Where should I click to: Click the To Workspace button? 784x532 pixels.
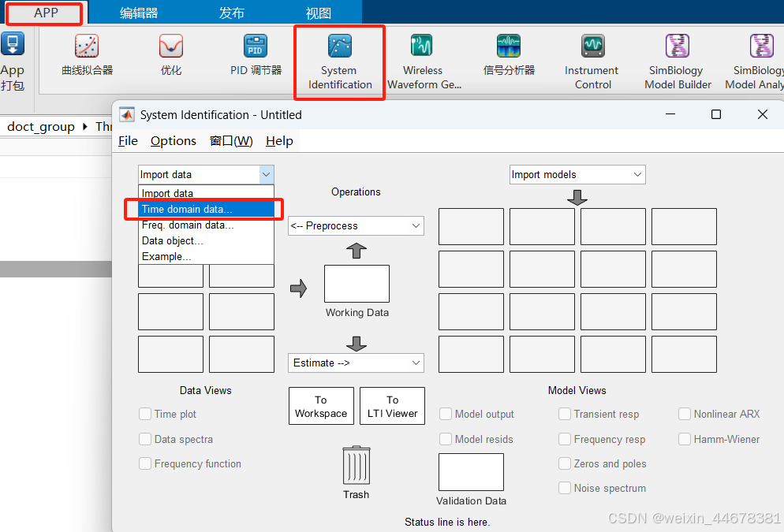(321, 406)
